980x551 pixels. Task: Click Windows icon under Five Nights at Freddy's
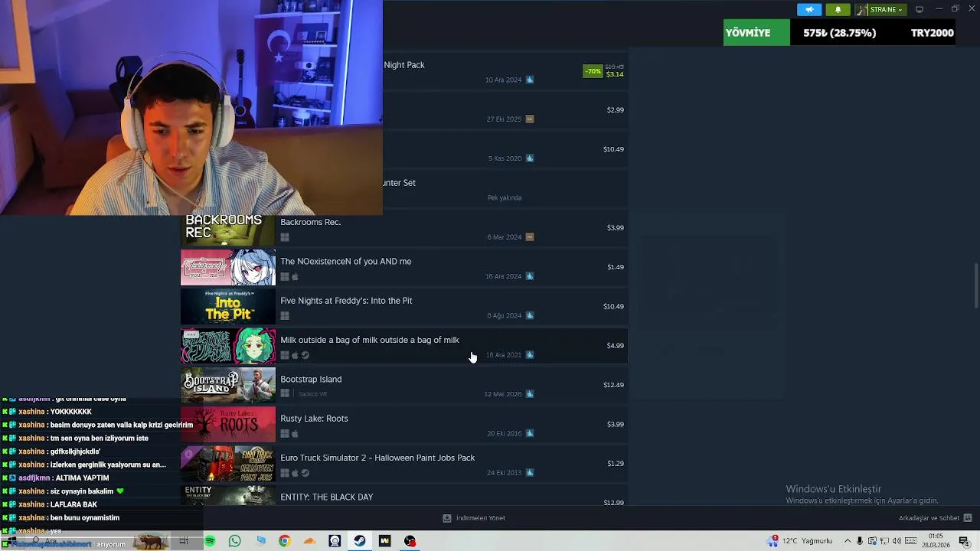pos(285,316)
